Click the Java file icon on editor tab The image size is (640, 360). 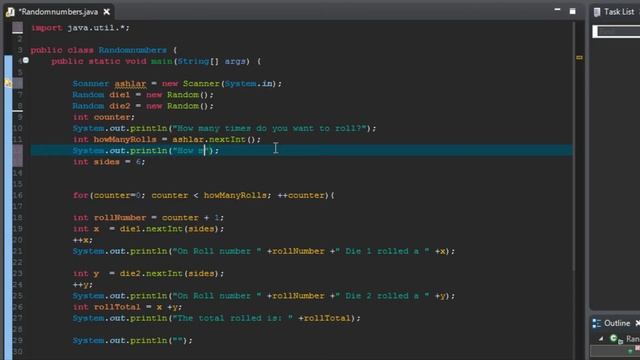tap(10, 12)
